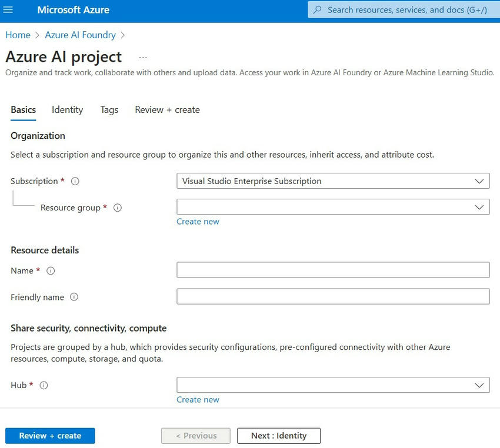
Task: Click the Friendly name info icon
Action: (74, 297)
